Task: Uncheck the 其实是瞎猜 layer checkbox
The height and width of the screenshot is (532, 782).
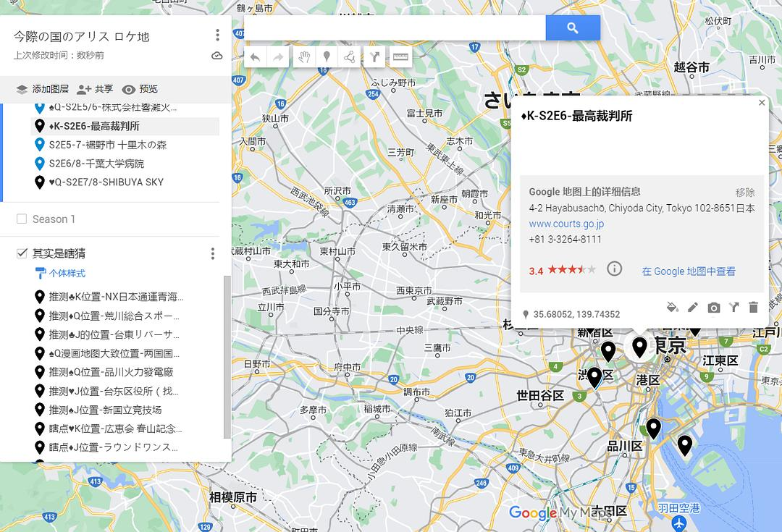Action: point(22,253)
